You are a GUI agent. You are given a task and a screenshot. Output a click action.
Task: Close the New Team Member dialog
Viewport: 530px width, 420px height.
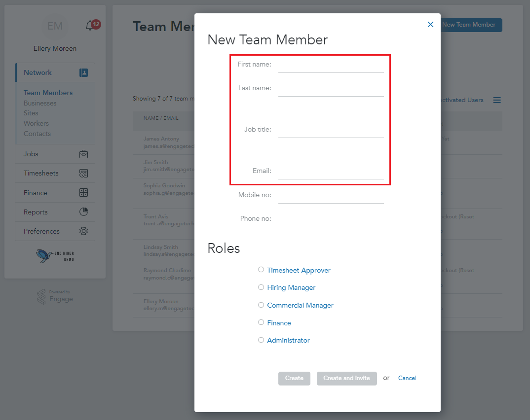coord(430,24)
